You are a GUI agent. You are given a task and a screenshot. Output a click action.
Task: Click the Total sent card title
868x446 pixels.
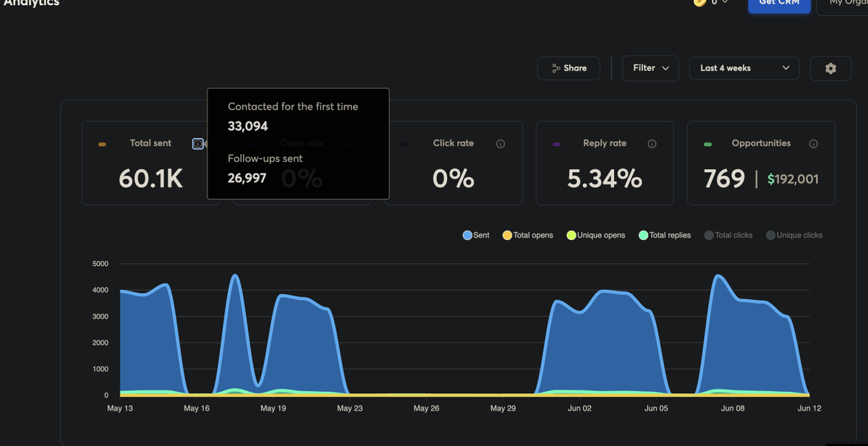150,143
